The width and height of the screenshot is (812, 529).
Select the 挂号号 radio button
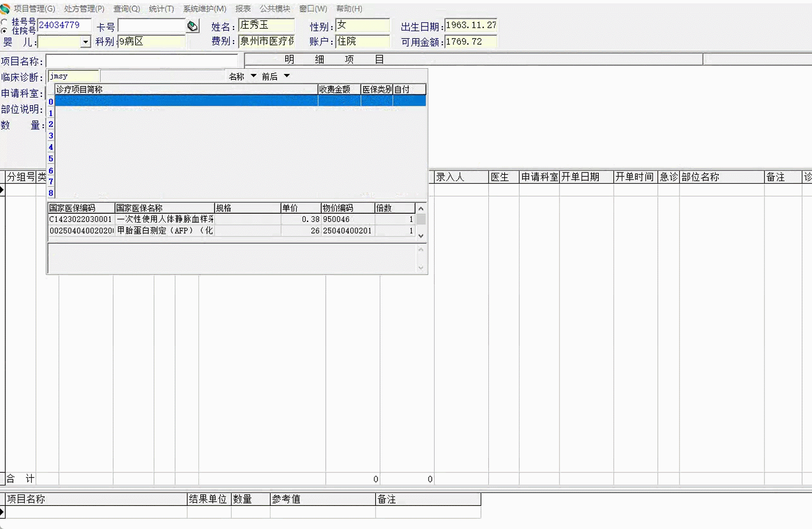pos(4,22)
